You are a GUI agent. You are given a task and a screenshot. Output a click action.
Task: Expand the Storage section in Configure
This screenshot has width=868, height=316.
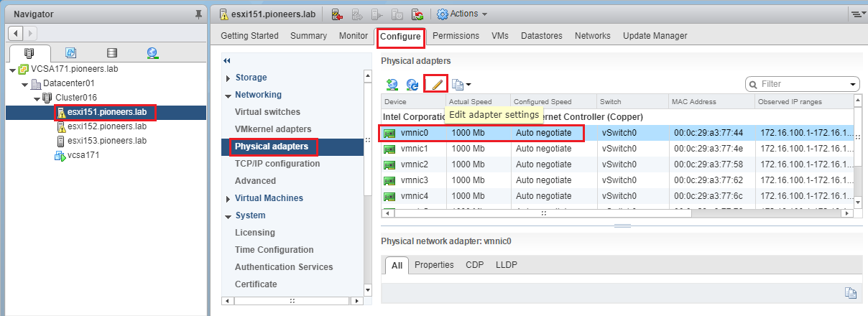tap(228, 78)
